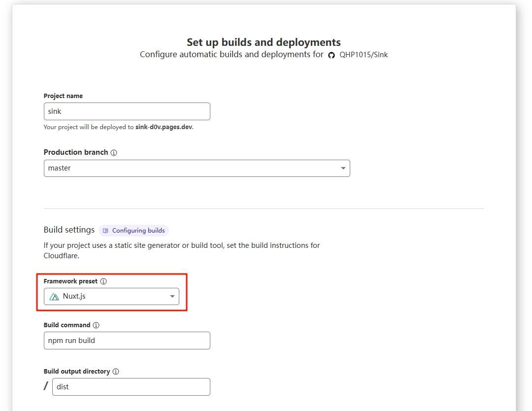Click the Build command info icon

96,325
